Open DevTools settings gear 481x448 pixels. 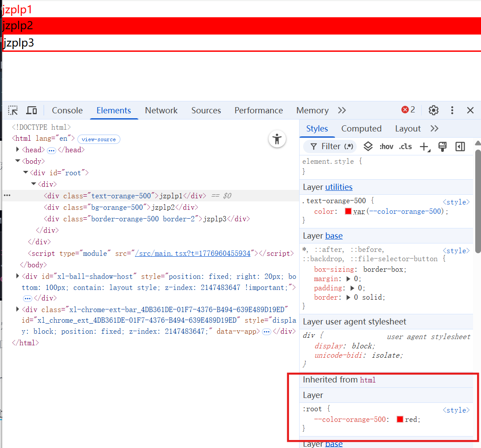434,110
